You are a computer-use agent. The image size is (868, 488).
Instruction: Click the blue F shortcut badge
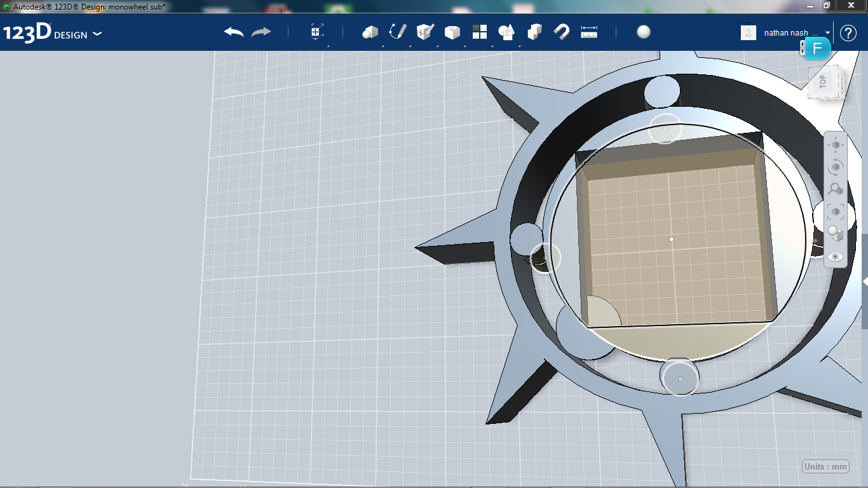coord(817,49)
